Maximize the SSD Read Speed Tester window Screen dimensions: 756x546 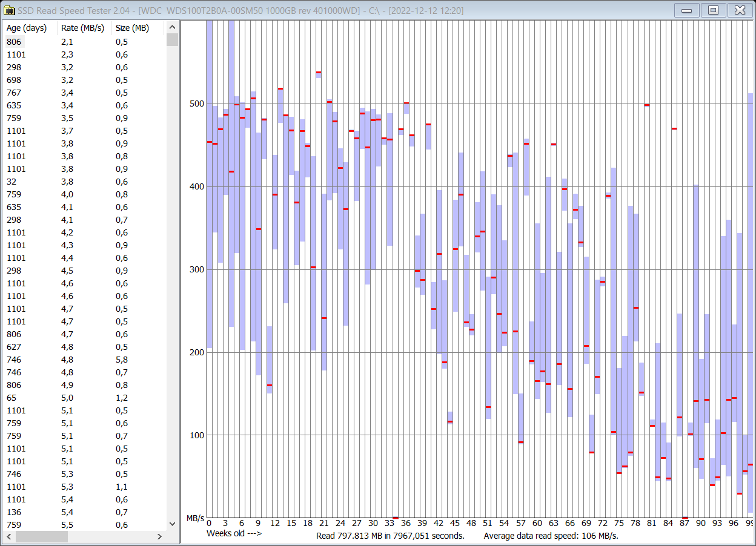[714, 10]
